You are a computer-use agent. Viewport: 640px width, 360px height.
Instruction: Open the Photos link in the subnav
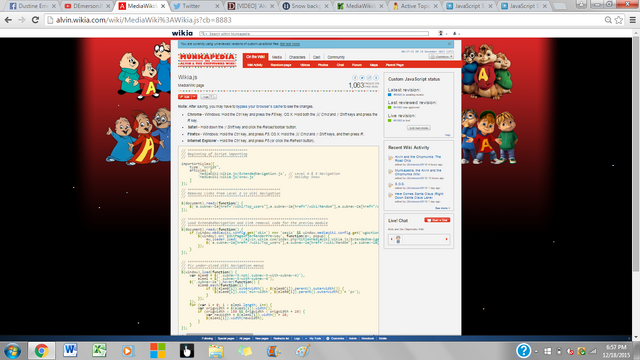323,65
